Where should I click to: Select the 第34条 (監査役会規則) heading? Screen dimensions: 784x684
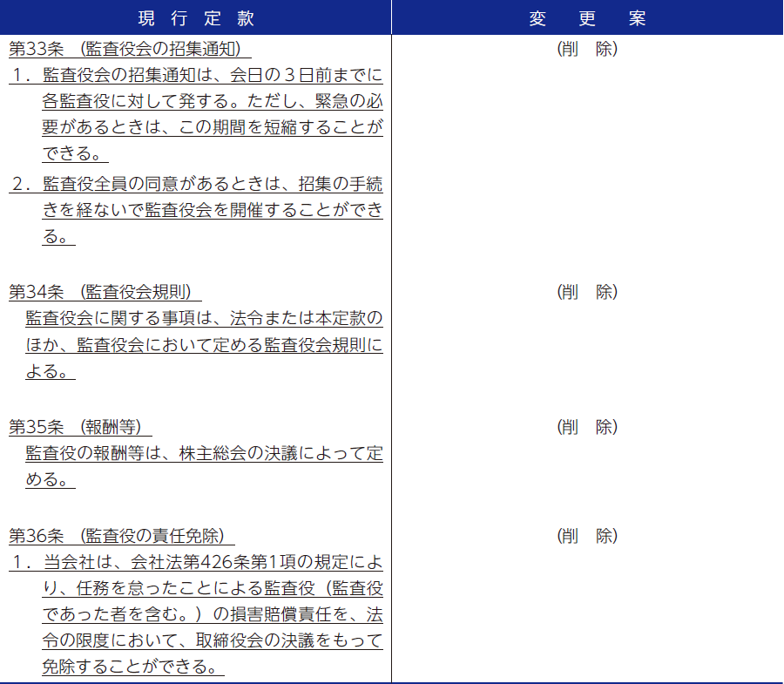(x=100, y=292)
